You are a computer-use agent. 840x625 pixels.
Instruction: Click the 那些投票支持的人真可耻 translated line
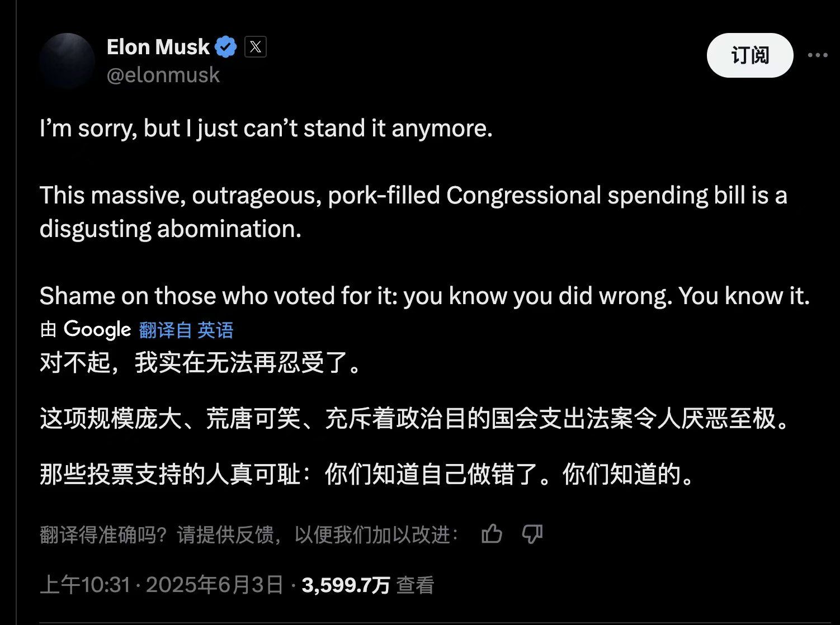pos(367,475)
